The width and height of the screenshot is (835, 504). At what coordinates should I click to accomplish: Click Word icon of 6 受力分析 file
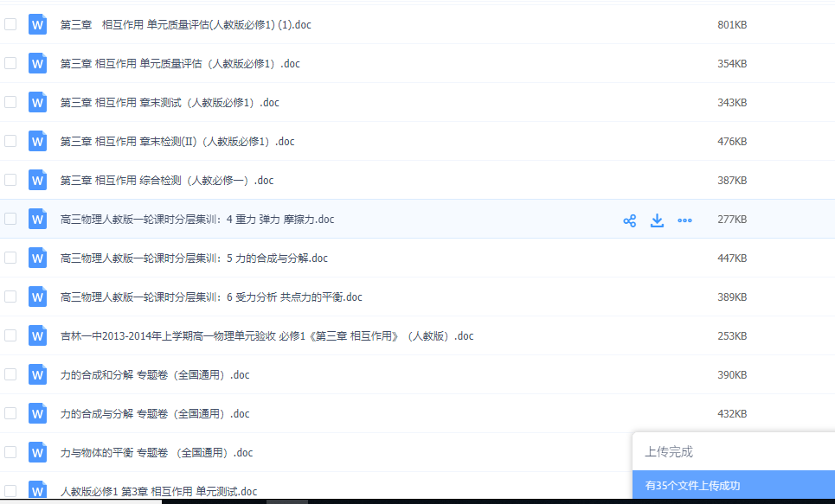click(x=37, y=297)
